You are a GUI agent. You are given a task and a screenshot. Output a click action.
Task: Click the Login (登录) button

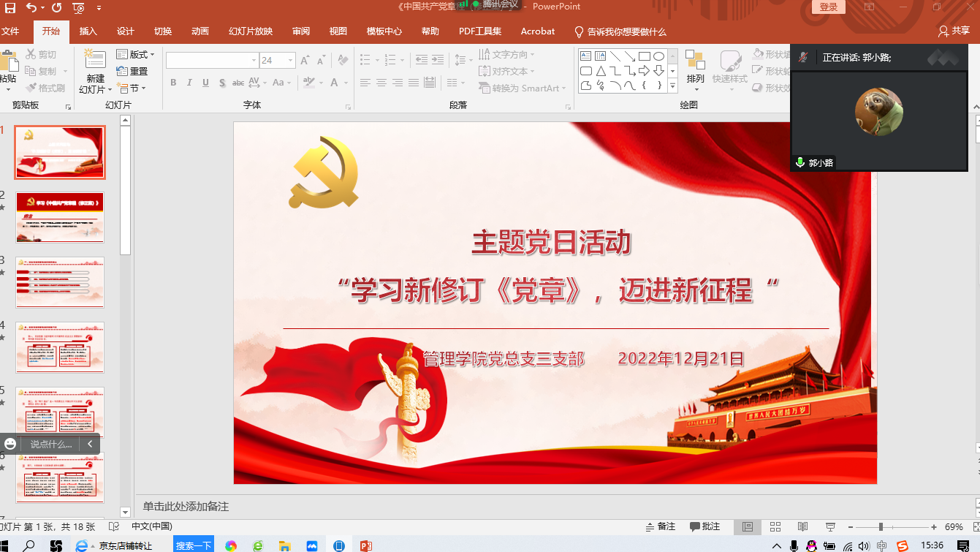tap(828, 7)
